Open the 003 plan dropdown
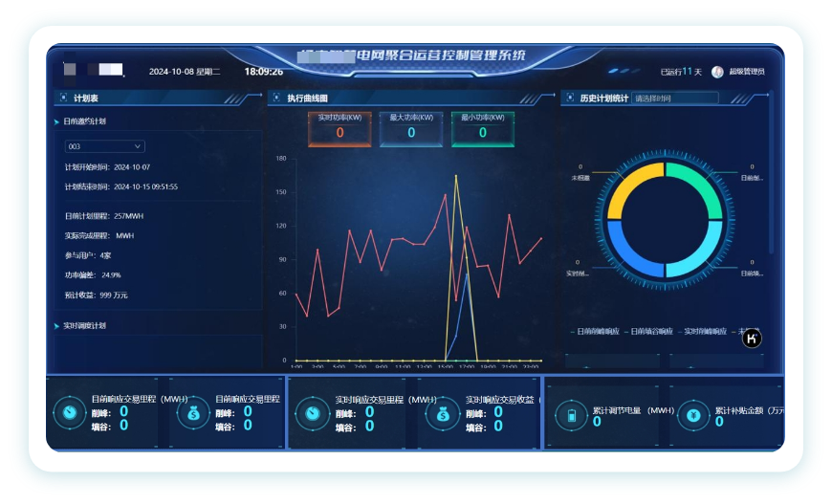The height and width of the screenshot is (504, 832). pyautogui.click(x=104, y=146)
